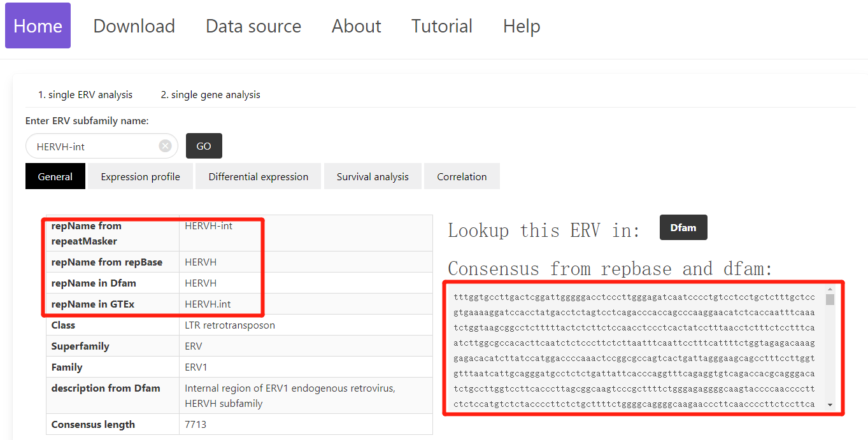Open the Download menu item
Viewport: 868px width, 440px height.
(134, 26)
